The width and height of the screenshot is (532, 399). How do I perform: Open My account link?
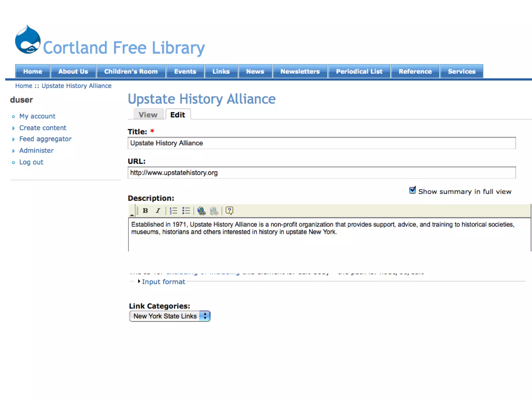[x=37, y=116]
